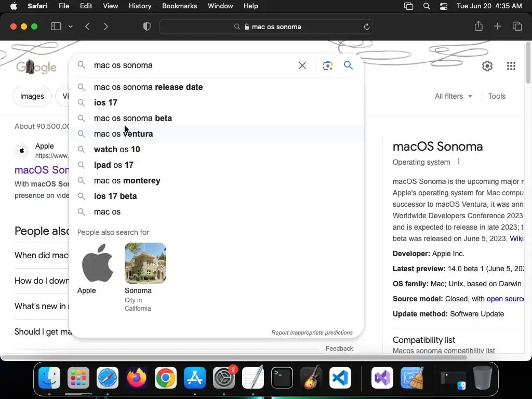Open Spotlight search in menu bar
This screenshot has width=532, height=399.
click(x=427, y=6)
